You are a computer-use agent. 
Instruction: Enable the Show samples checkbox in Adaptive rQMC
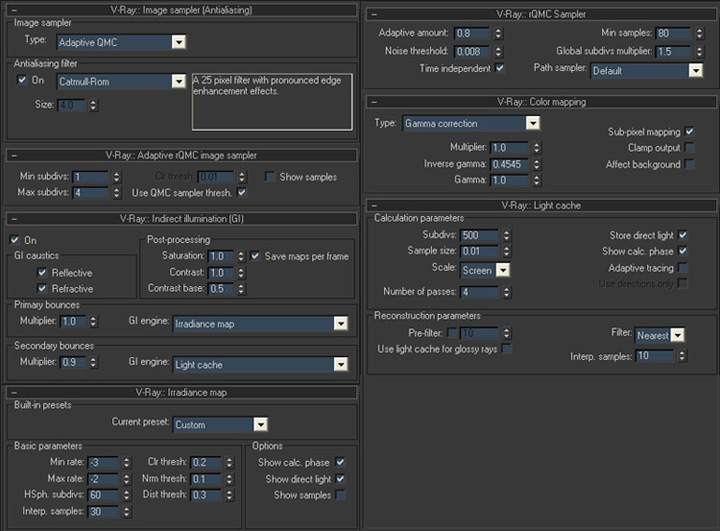(271, 177)
